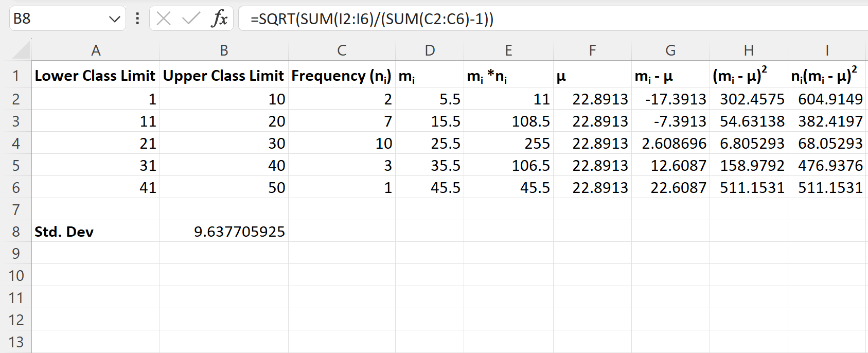868x353 pixels.
Task: Select column G header
Action: 670,50
